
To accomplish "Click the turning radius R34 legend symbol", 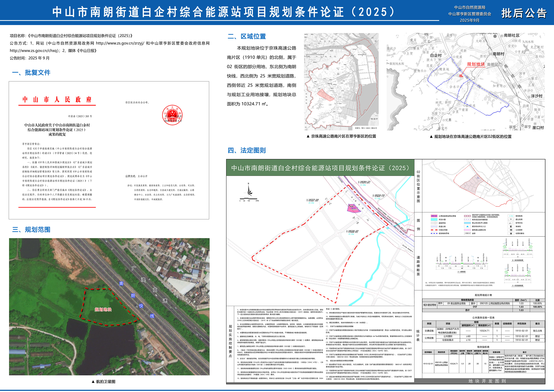I will coord(511,223).
